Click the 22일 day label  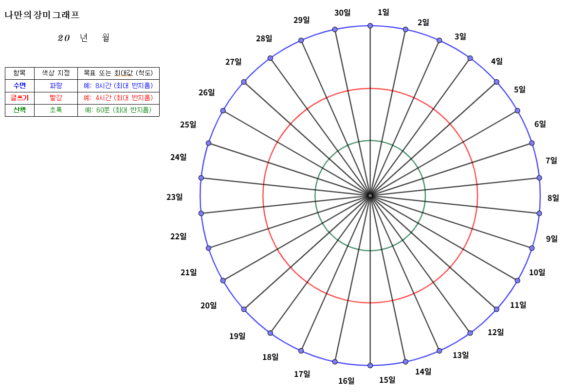[x=178, y=237]
